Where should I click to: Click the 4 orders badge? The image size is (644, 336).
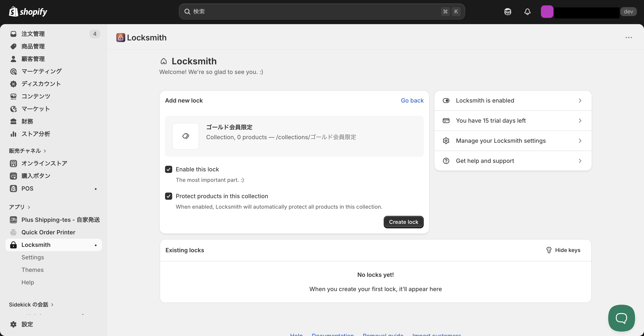tap(95, 34)
